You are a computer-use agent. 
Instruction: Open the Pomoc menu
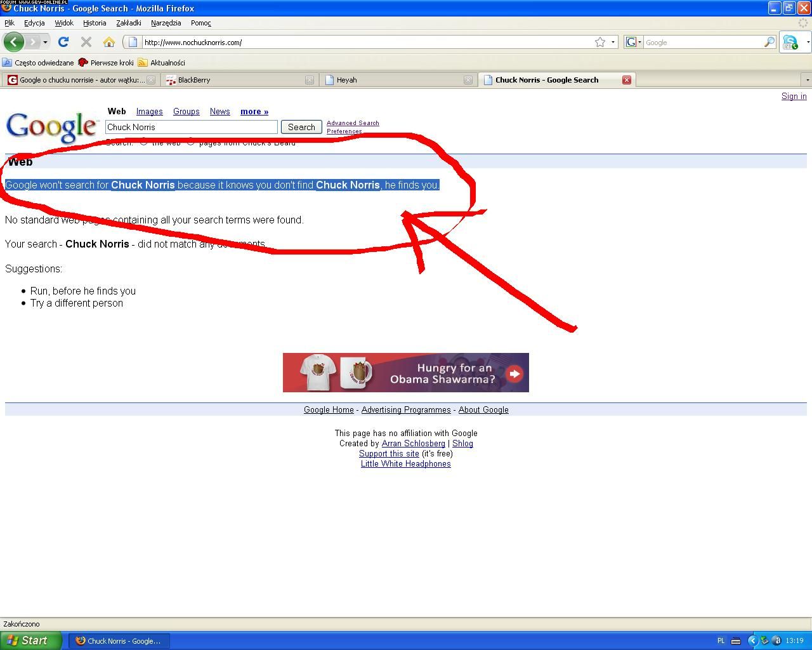point(201,23)
